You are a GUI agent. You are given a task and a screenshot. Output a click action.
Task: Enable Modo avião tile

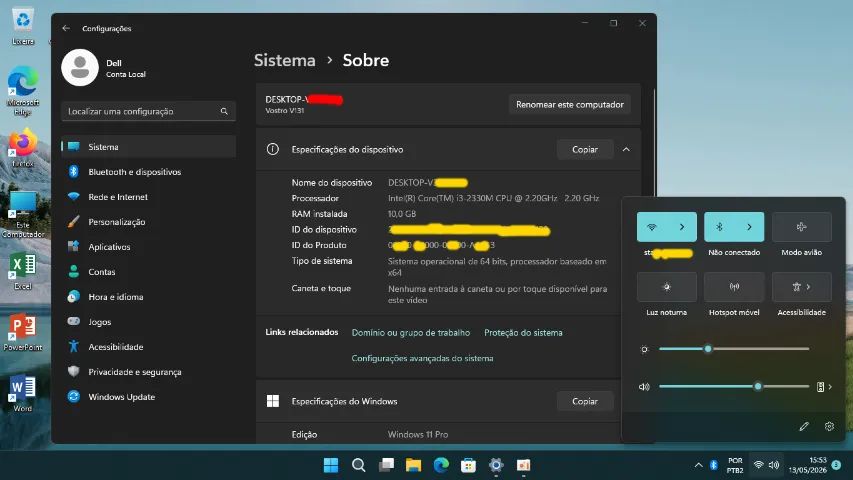click(x=801, y=227)
